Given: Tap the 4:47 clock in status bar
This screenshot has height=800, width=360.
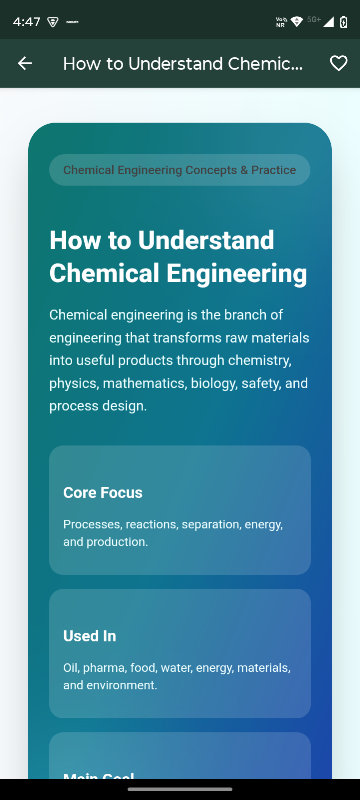Looking at the screenshot, I should click(x=27, y=22).
